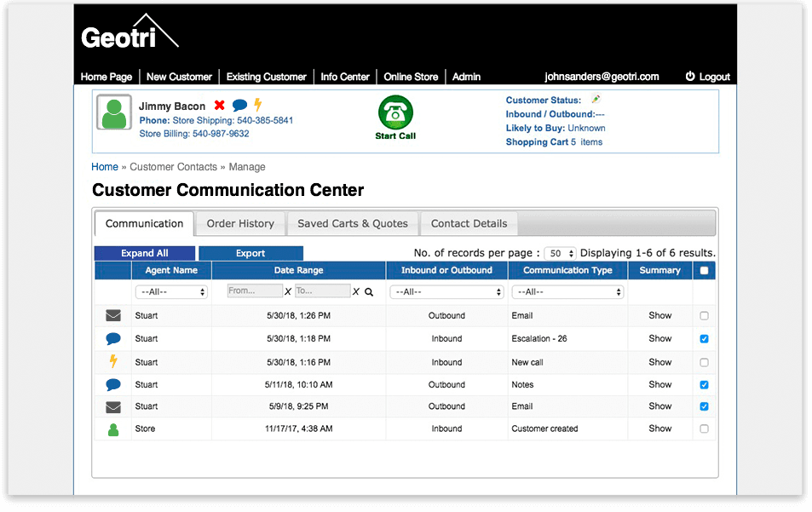Click the Agent Name column header

(x=171, y=270)
